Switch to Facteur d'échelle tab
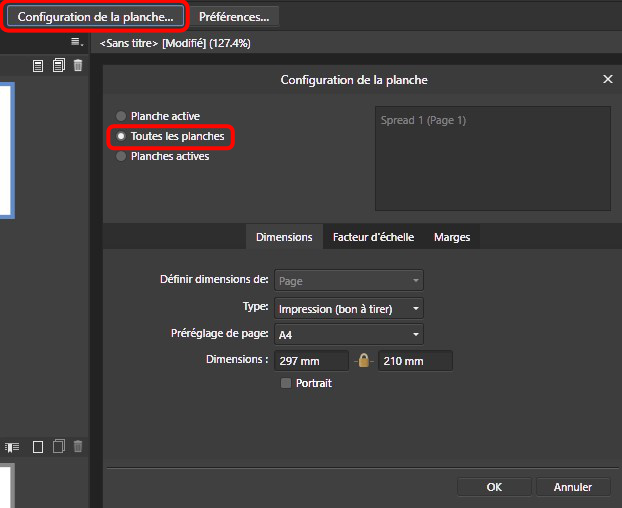Image resolution: width=622 pixels, height=508 pixels. click(x=373, y=237)
